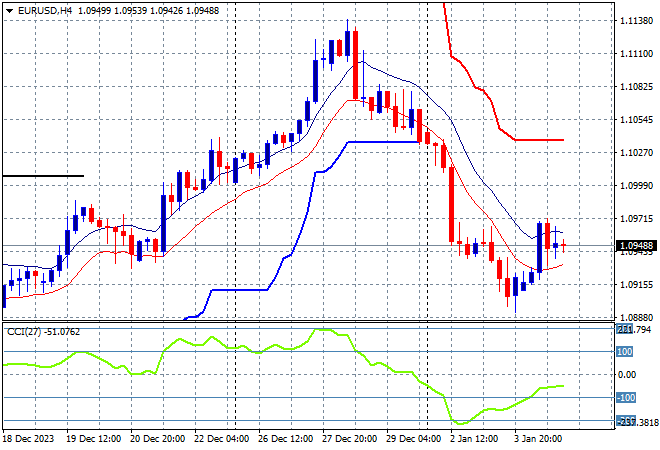This screenshot has width=660, height=450.
Task: Select the EURUSD,H4 symbol title text
Action: click(45, 11)
